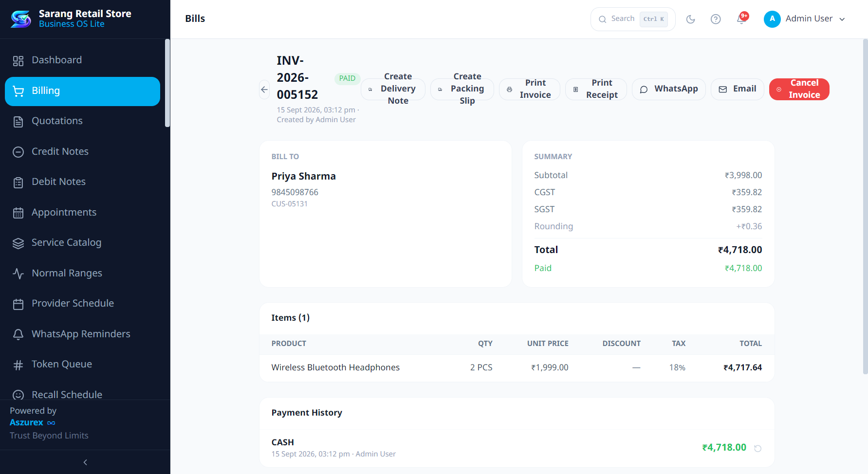The height and width of the screenshot is (474, 868).
Task: Toggle dark mode with moon icon
Action: click(690, 19)
